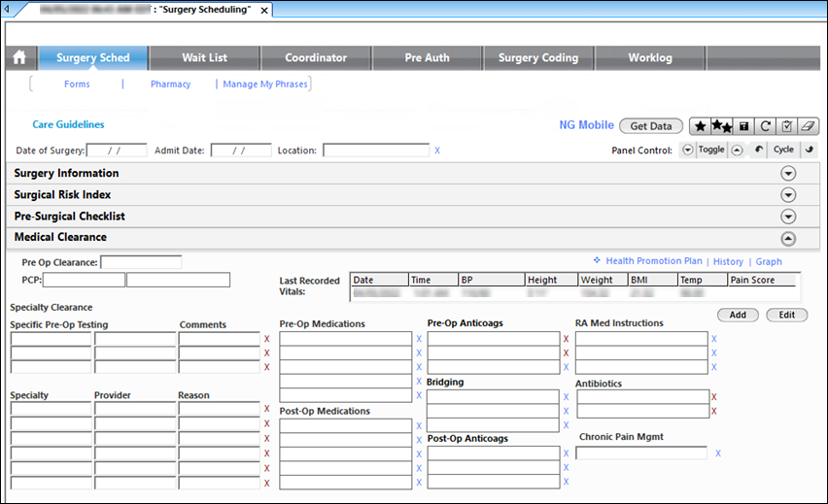Image resolution: width=828 pixels, height=504 pixels.
Task: Click the Admit Date field
Action: (x=241, y=151)
